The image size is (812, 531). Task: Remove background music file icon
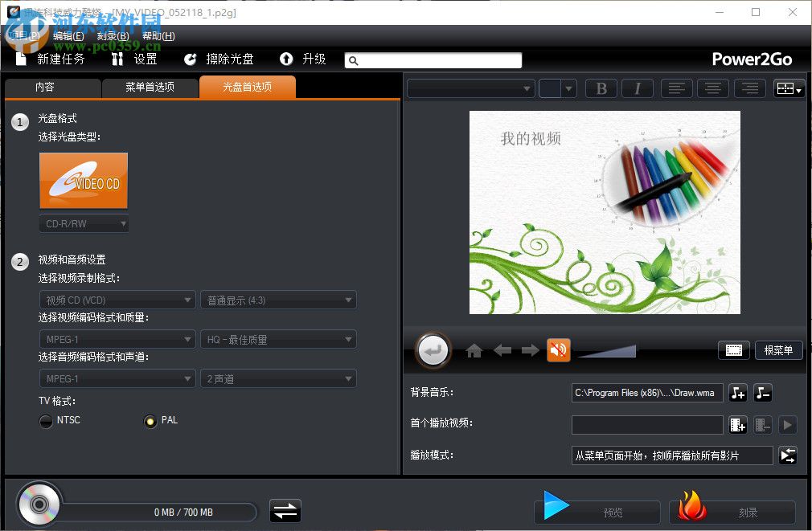763,393
